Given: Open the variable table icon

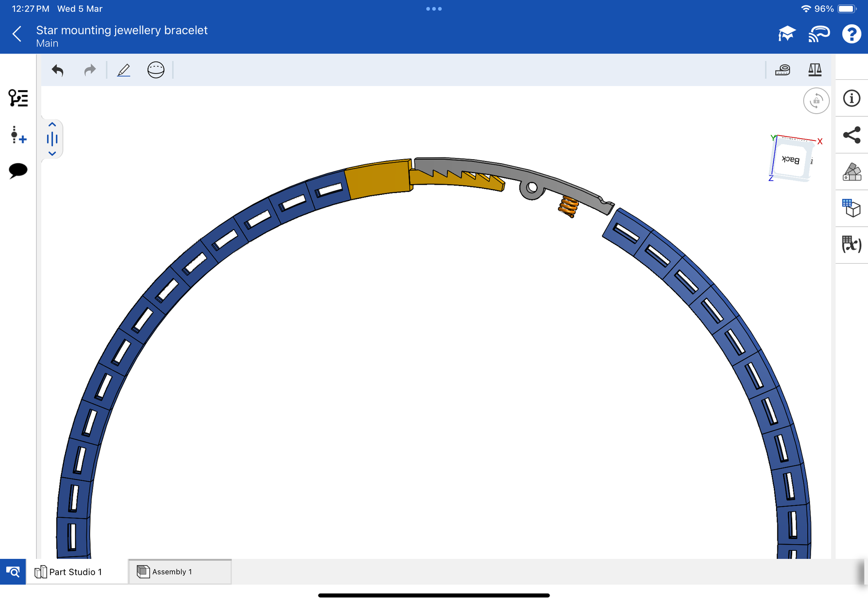Looking at the screenshot, I should pyautogui.click(x=851, y=244).
